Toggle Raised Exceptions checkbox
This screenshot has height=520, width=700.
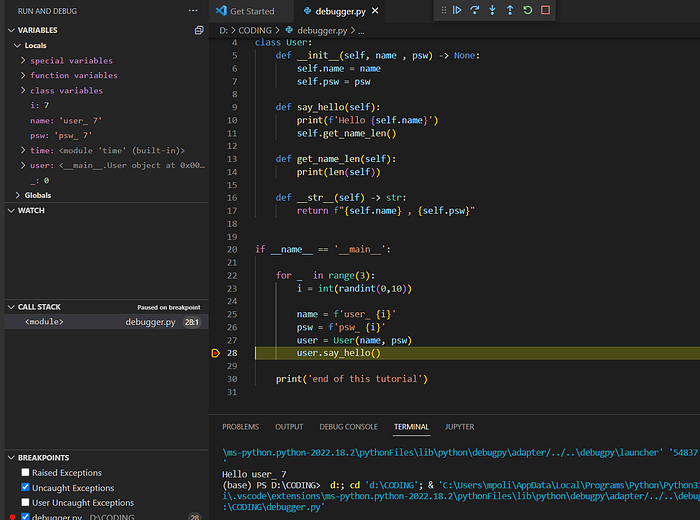(x=25, y=472)
